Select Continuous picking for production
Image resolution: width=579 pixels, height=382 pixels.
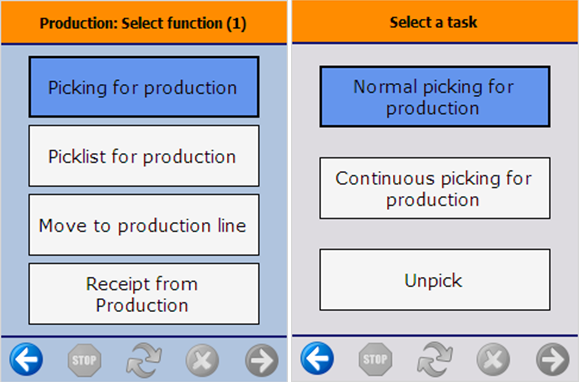pyautogui.click(x=435, y=188)
